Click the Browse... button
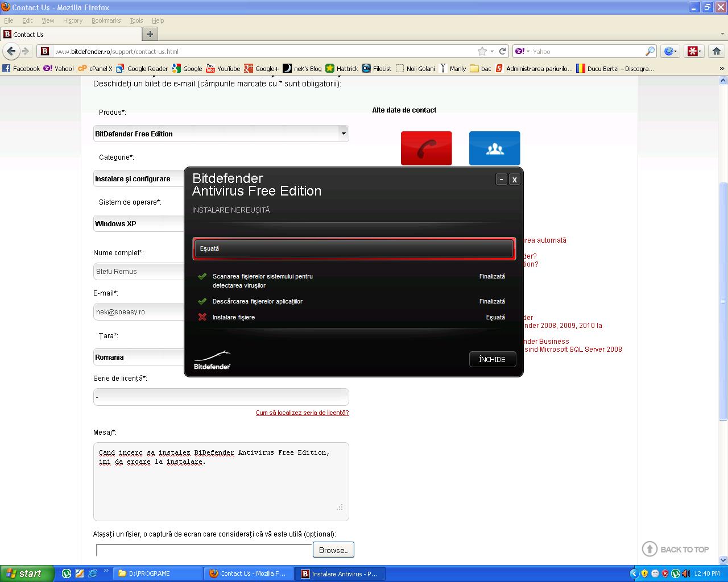This screenshot has height=582, width=728. 333,550
